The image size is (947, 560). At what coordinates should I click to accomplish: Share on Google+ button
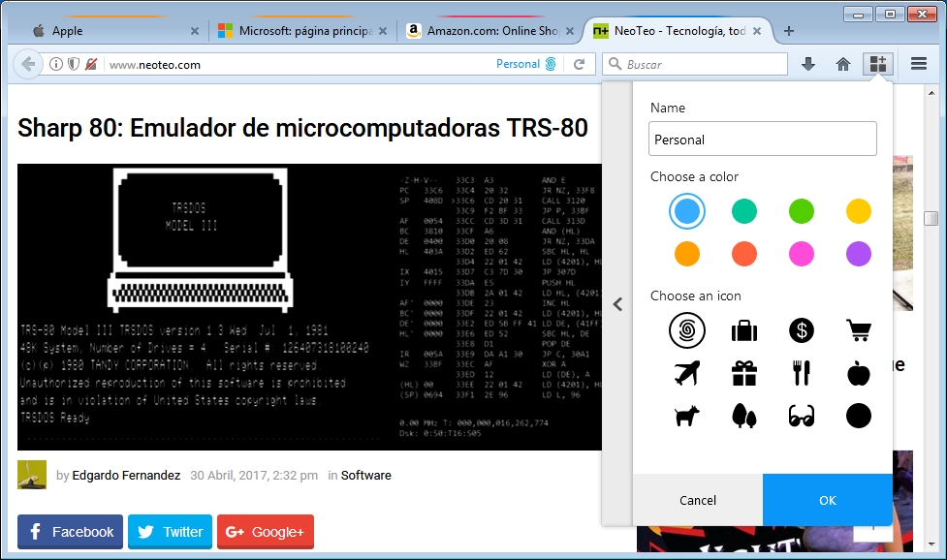point(266,532)
